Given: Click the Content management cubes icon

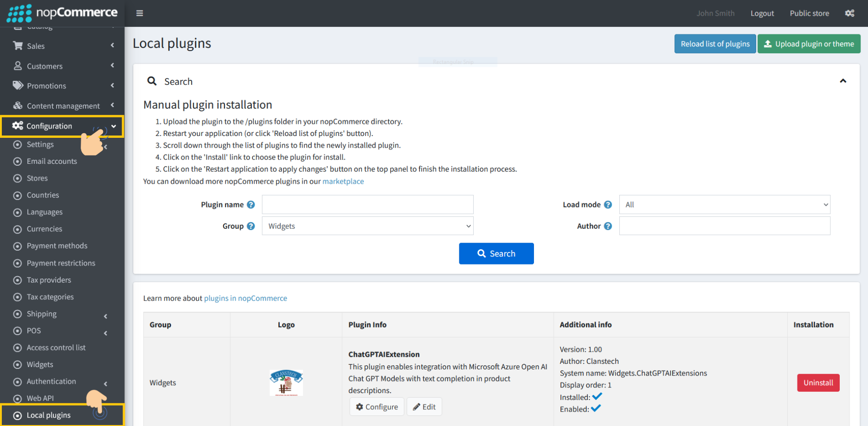Looking at the screenshot, I should point(18,105).
